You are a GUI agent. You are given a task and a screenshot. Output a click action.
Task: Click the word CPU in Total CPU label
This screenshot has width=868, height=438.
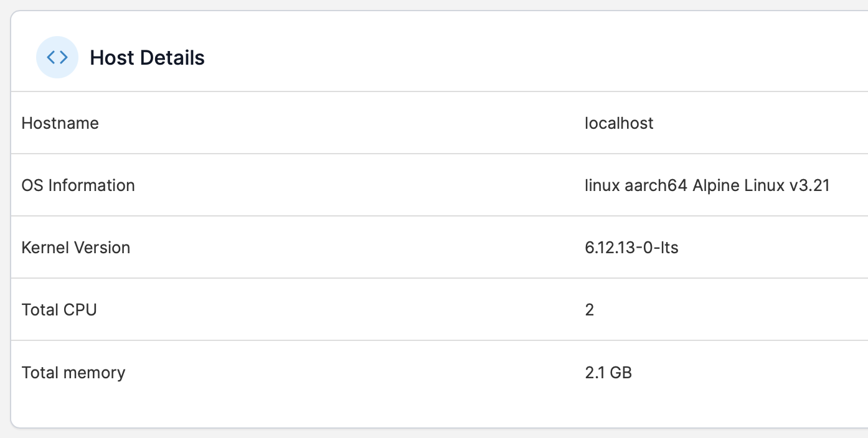point(80,310)
